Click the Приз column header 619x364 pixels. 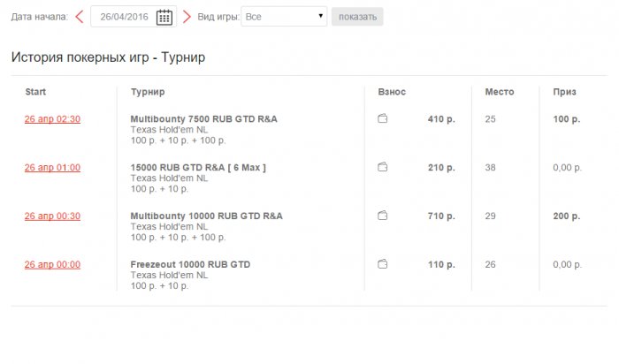(564, 92)
